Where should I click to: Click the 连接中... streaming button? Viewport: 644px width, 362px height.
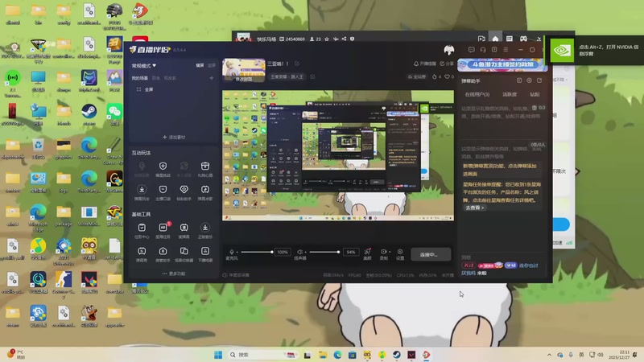coord(431,254)
